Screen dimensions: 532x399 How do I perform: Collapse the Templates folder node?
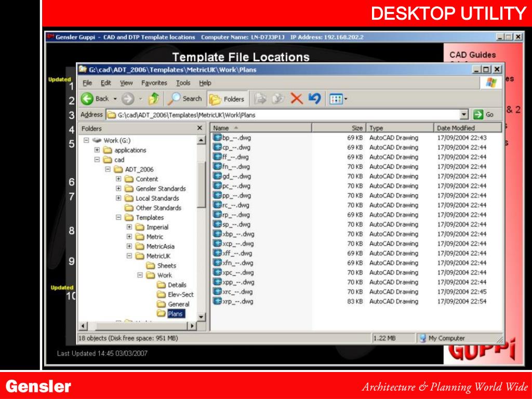[x=118, y=217]
